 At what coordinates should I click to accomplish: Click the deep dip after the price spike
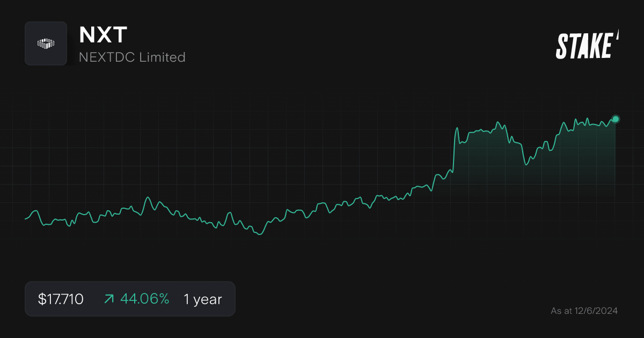point(526,164)
